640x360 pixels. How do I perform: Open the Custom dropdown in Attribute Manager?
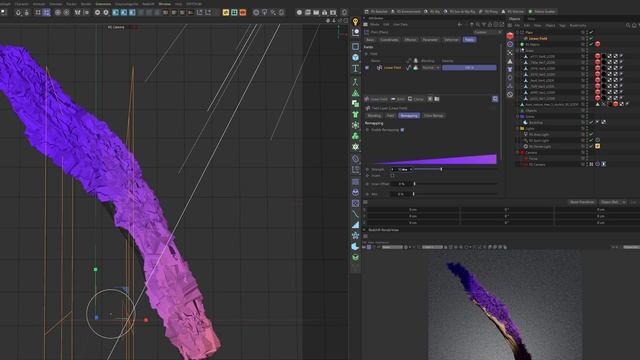pyautogui.click(x=487, y=32)
